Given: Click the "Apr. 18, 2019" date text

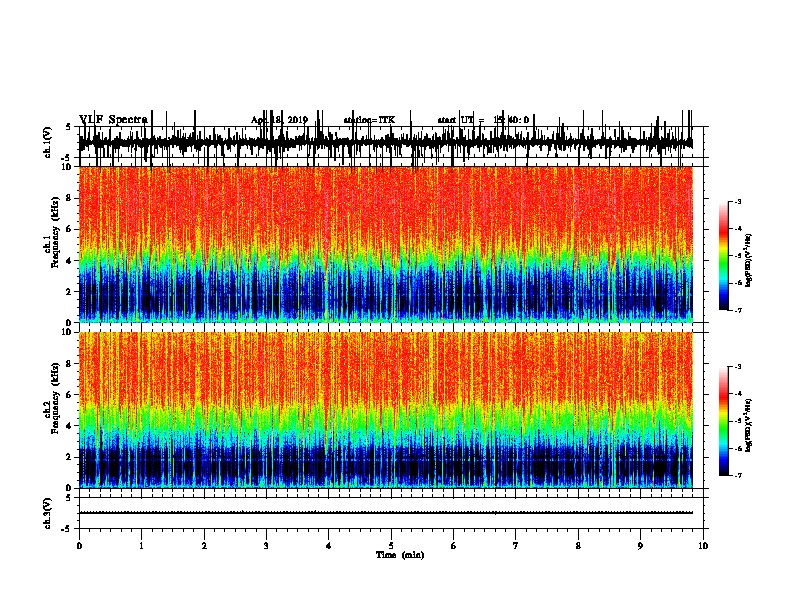Looking at the screenshot, I should [279, 120].
